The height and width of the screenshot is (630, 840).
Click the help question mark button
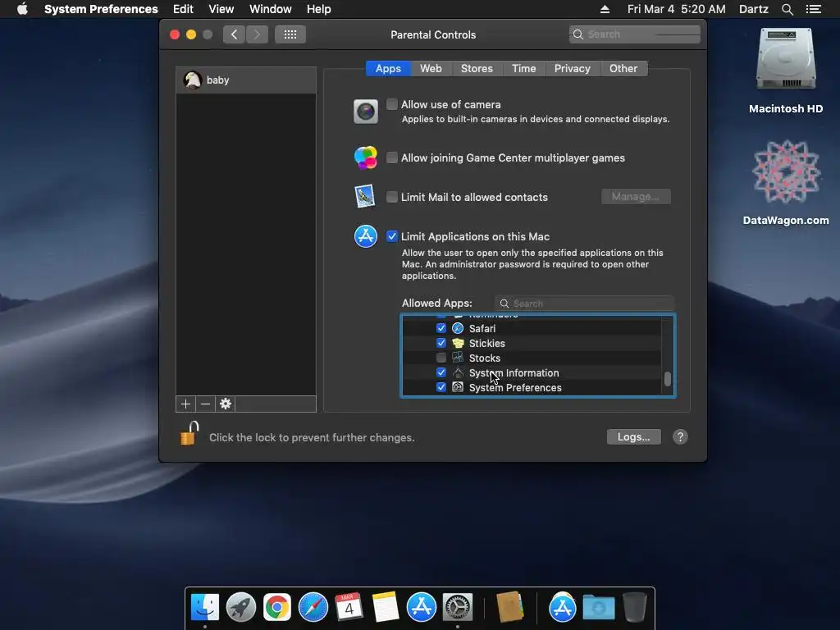click(680, 437)
